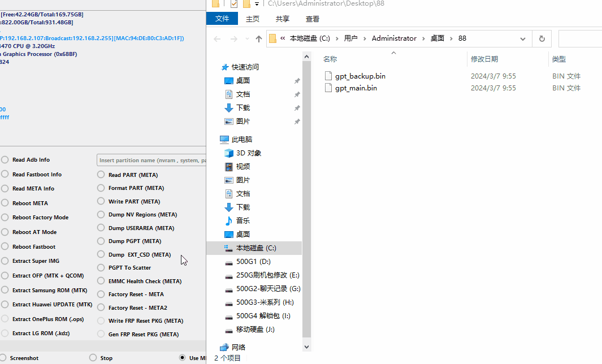Select the 音乐 music folder
The width and height of the screenshot is (602, 364).
point(242,221)
